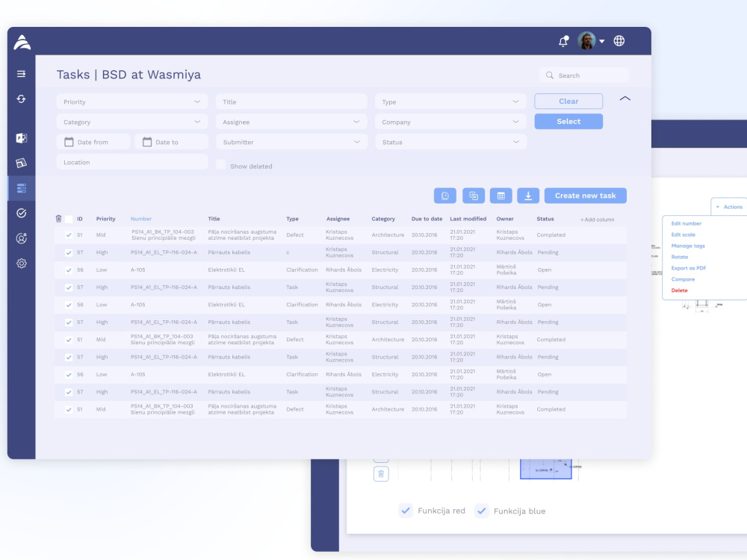Image resolution: width=747 pixels, height=560 pixels.
Task: Click the Date to calendar icon
Action: (147, 142)
